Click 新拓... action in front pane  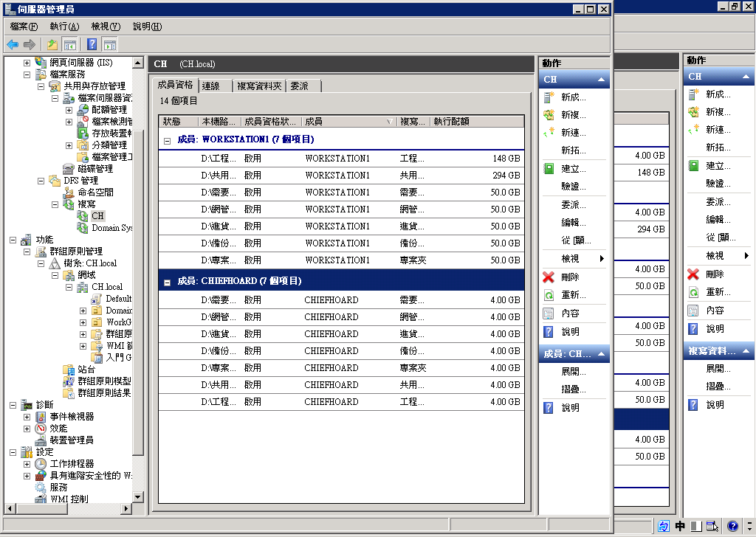pyautogui.click(x=573, y=150)
